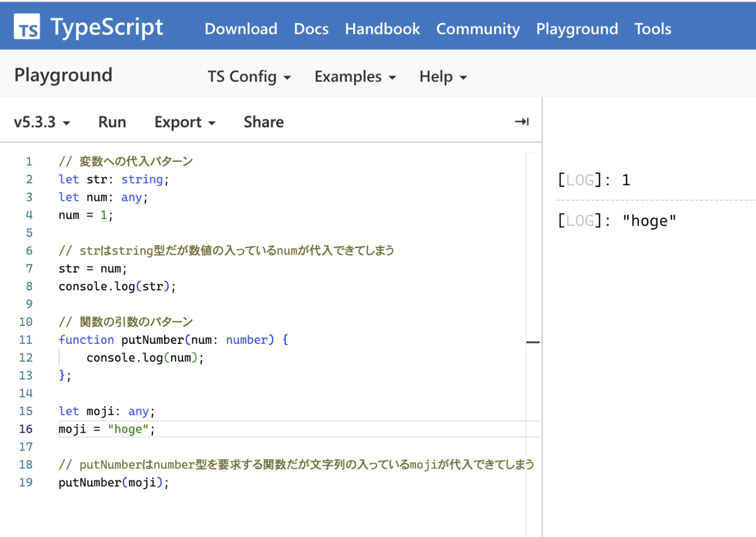Click the TypeScript TS logo icon
The width and height of the screenshot is (756, 537).
coord(27,27)
